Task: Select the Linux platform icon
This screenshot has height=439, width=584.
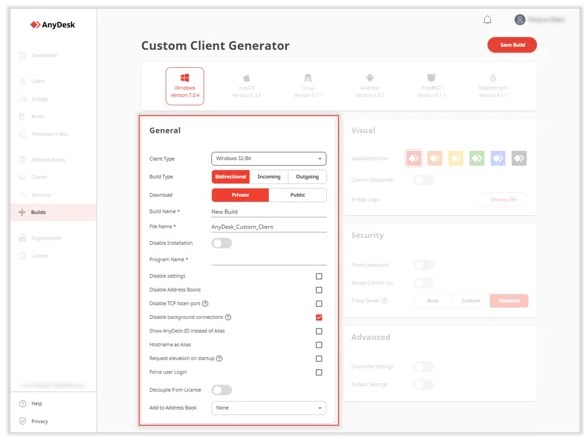Action: [x=308, y=78]
